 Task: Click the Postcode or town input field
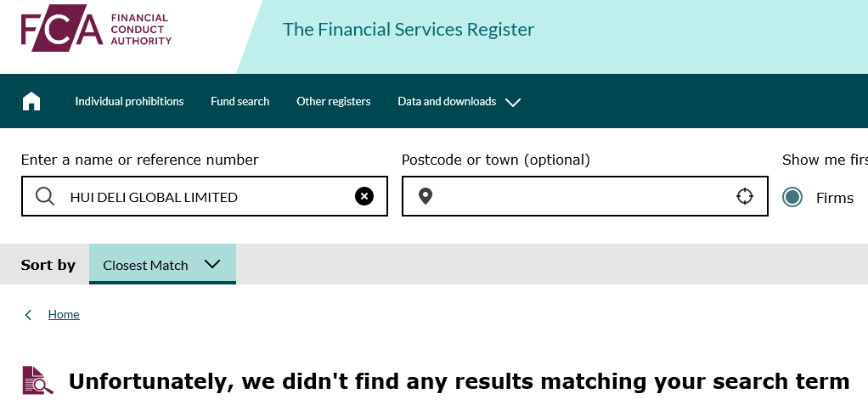tap(584, 196)
